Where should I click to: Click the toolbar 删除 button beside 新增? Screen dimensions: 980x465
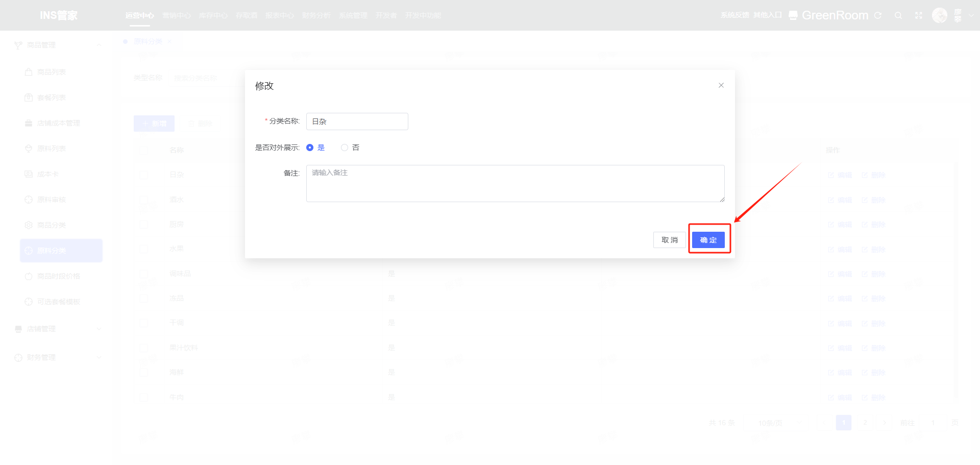(200, 124)
